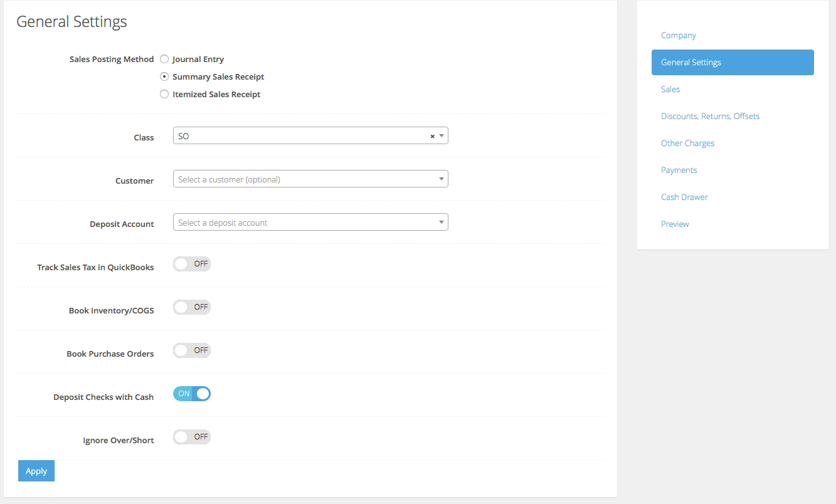Open the Class dropdown arrow
The image size is (836, 504).
(442, 136)
